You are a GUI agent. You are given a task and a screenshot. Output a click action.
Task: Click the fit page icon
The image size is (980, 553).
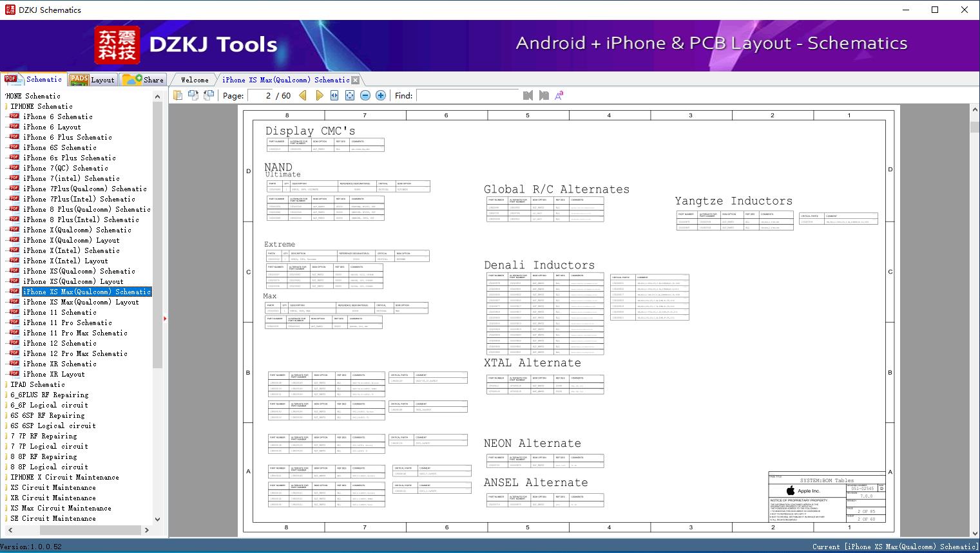tap(350, 95)
